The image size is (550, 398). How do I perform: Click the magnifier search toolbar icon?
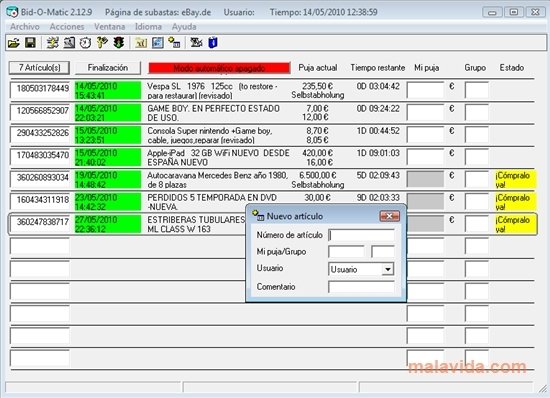tap(69, 43)
